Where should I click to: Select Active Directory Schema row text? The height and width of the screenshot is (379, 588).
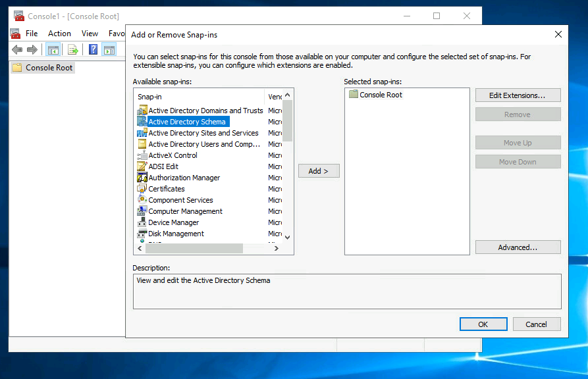point(187,122)
